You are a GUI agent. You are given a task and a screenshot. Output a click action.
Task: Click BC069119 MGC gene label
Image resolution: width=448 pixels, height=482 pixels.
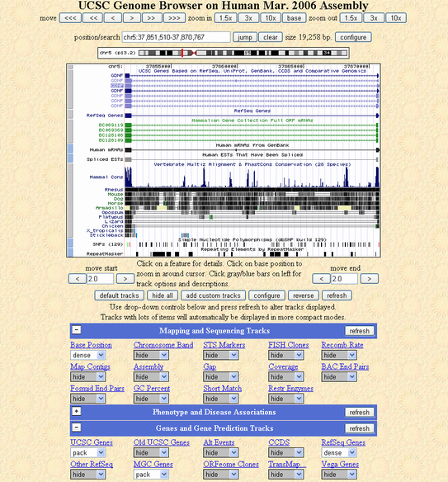point(111,125)
